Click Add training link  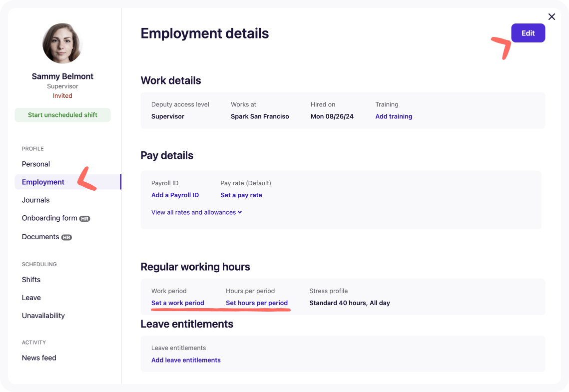click(394, 116)
